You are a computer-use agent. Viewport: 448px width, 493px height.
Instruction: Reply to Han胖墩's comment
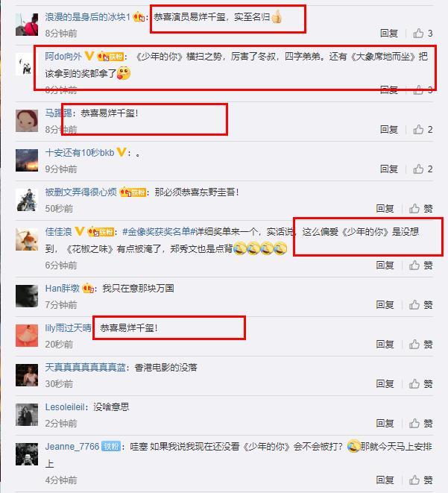pos(385,304)
